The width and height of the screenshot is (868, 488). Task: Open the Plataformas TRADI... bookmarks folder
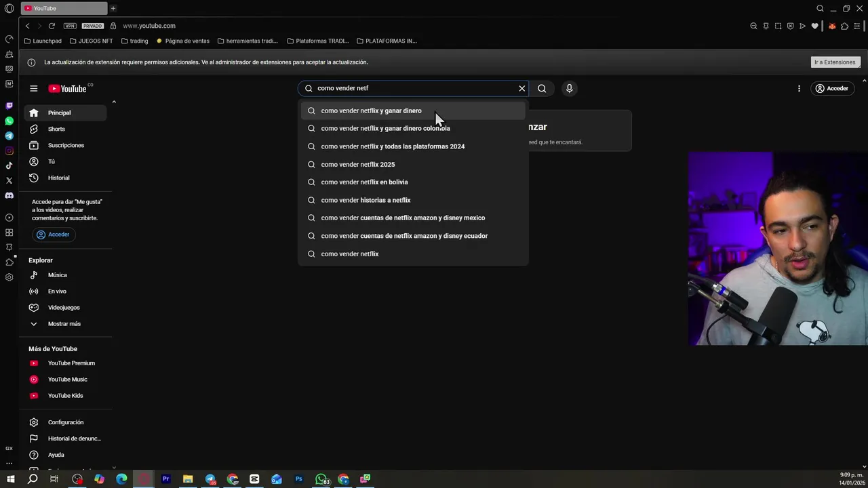(318, 41)
